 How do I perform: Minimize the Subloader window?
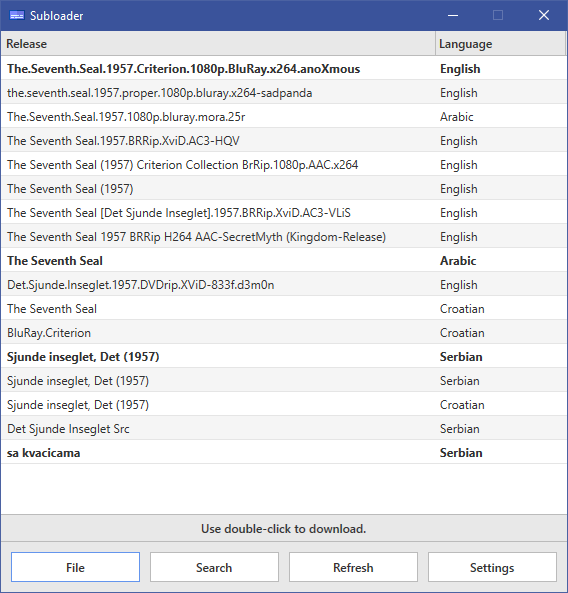point(453,16)
